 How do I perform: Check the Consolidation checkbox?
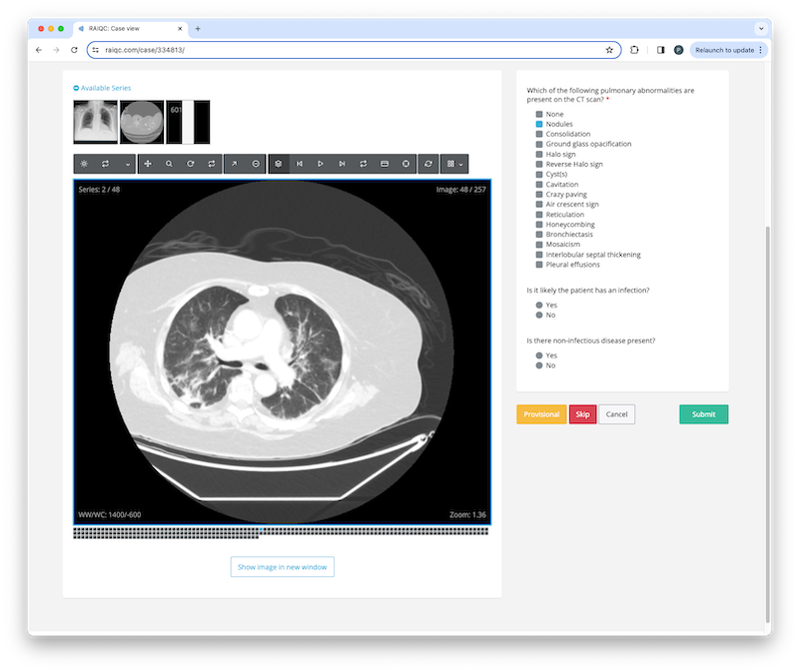click(539, 134)
